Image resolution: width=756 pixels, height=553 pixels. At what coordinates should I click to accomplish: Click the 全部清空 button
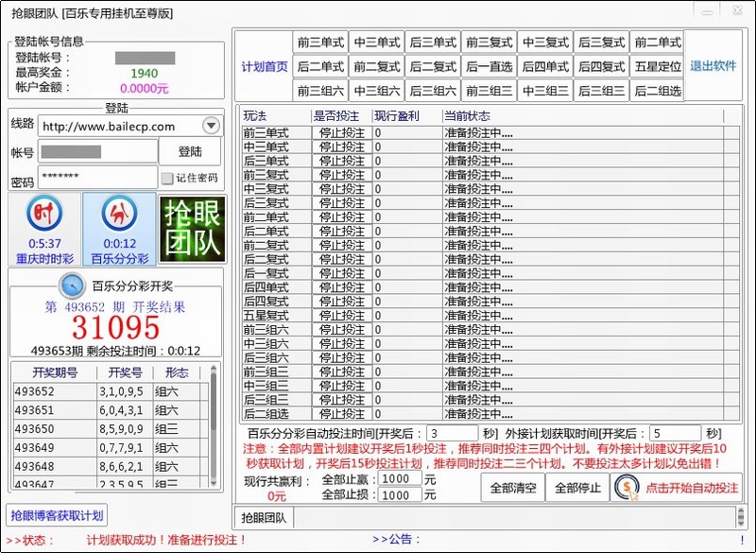pos(512,488)
